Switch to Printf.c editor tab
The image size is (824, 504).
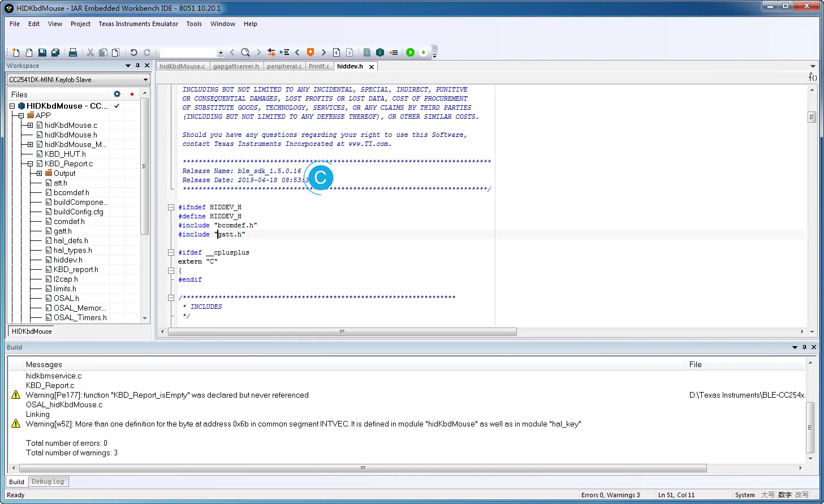[x=319, y=66]
